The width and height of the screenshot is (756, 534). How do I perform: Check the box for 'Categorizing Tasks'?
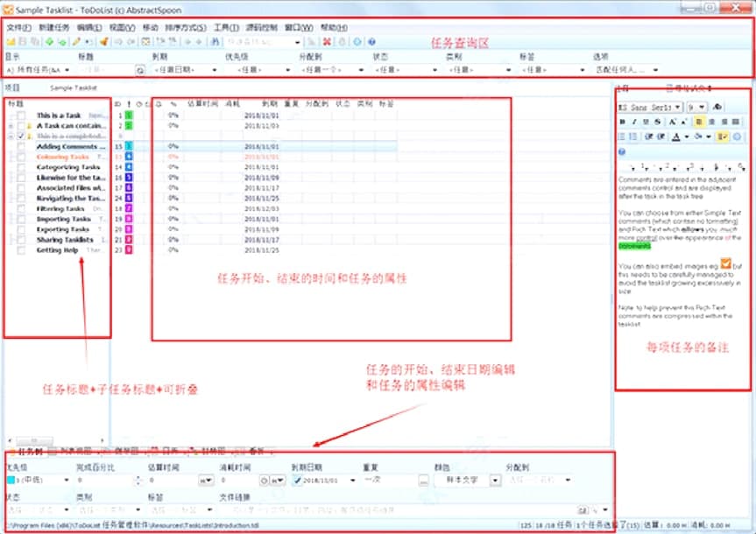21,167
